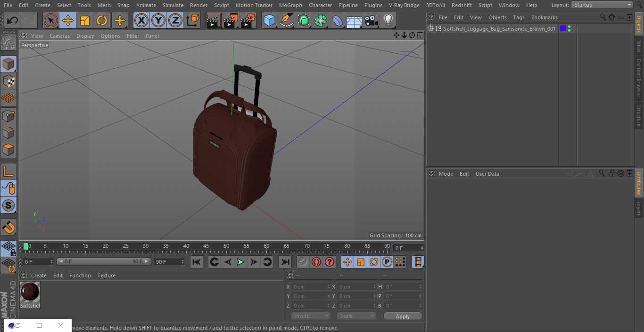Open the World coordinate dropdown
The height and width of the screenshot is (332, 644).
click(310, 316)
